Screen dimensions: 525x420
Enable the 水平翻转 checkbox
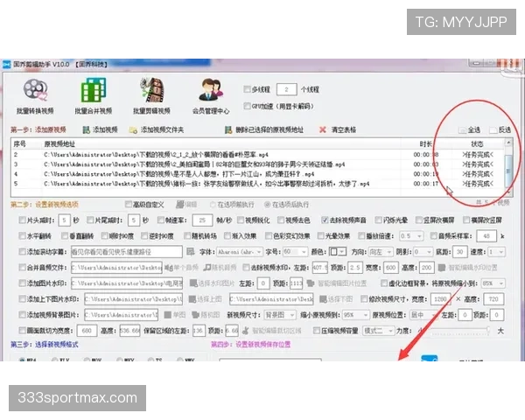[22, 235]
